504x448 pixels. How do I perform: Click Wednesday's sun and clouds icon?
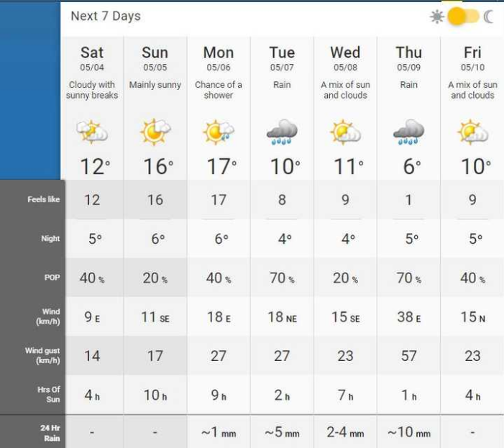(345, 132)
